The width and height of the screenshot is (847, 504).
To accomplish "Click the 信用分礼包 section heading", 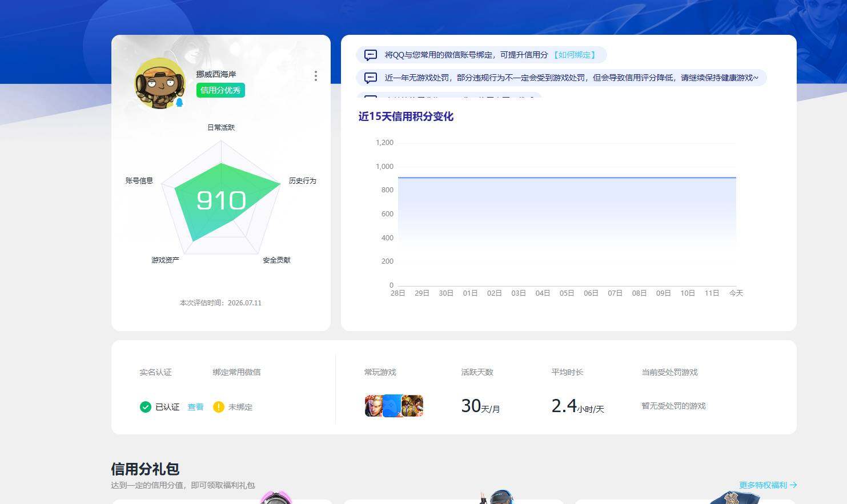I will tap(145, 469).
